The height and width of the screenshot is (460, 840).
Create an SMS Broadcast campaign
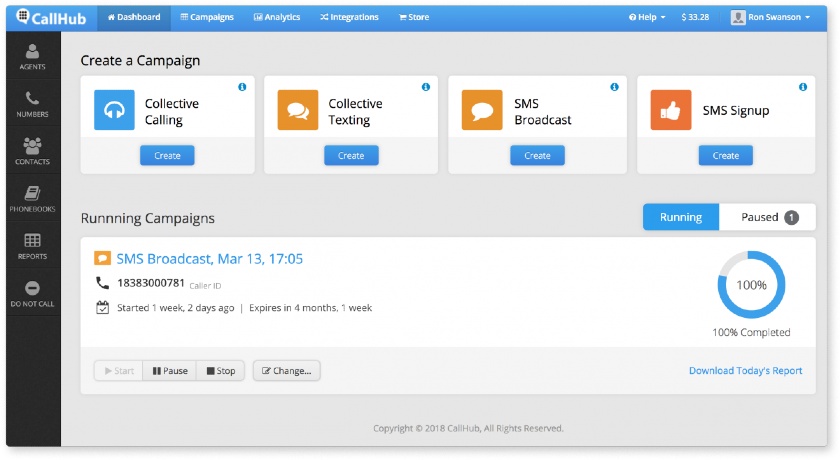tap(537, 155)
